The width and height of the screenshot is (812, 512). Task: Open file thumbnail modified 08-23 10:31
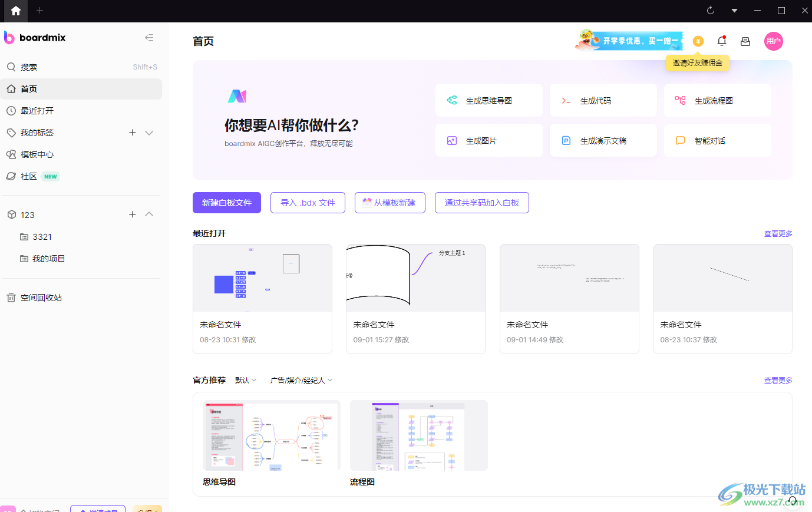[262, 278]
